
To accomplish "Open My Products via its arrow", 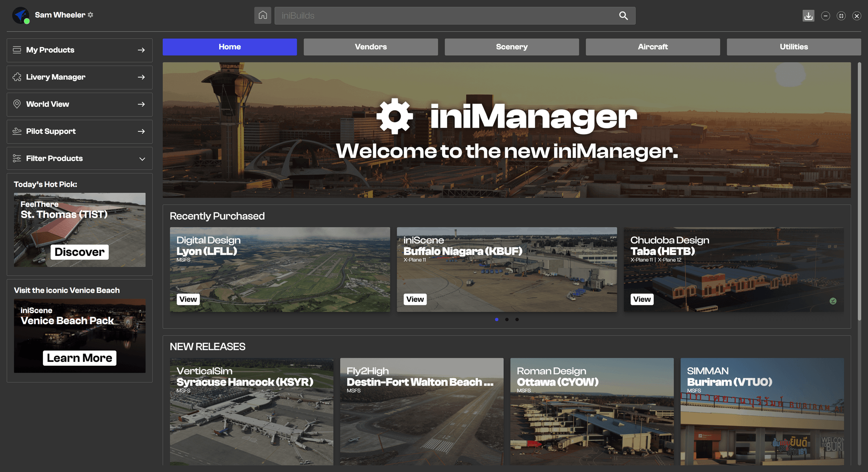I will pyautogui.click(x=141, y=50).
